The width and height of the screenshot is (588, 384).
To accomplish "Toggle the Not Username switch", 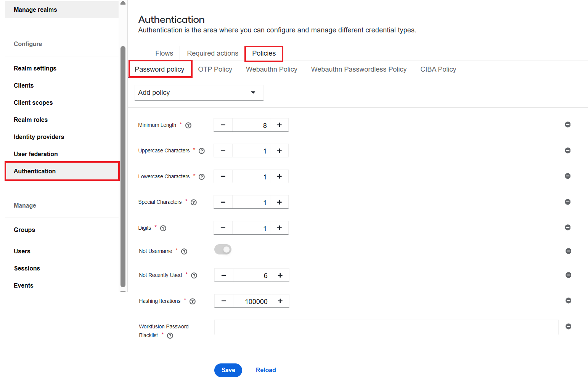I will (223, 250).
